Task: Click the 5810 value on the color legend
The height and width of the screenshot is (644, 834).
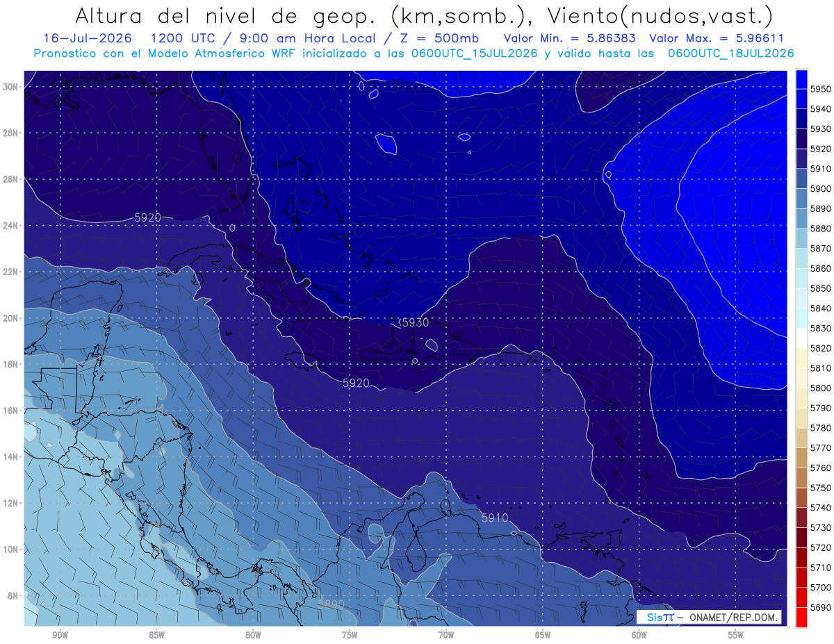Action: point(821,368)
